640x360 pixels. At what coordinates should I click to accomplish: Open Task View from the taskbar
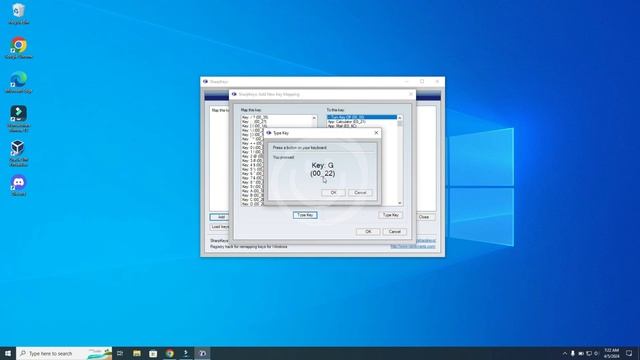[x=120, y=353]
